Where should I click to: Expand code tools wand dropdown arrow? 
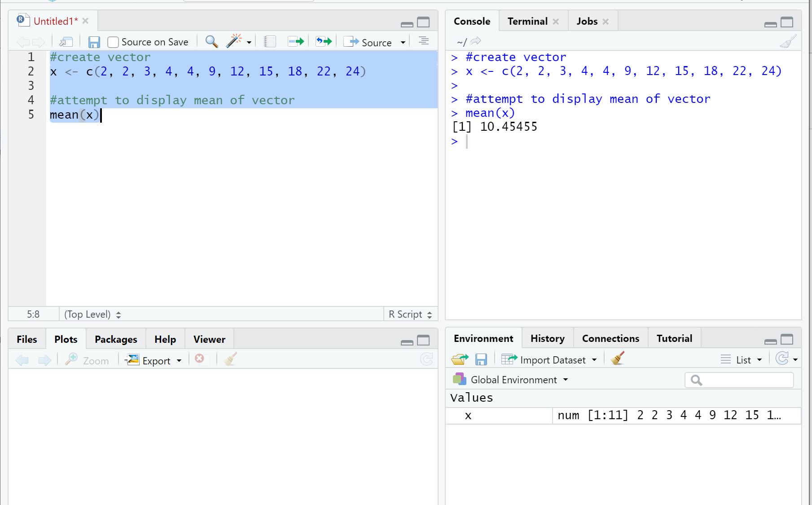pyautogui.click(x=249, y=43)
